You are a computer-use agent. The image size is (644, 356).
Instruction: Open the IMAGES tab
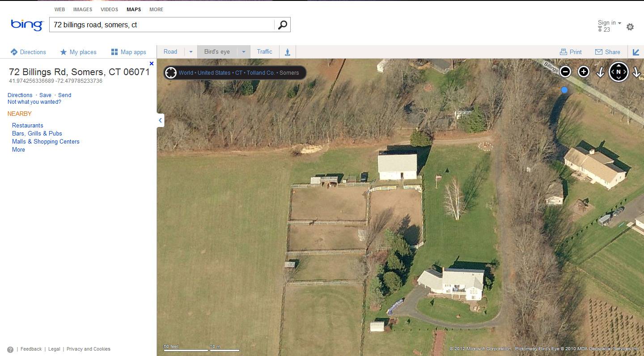point(83,9)
